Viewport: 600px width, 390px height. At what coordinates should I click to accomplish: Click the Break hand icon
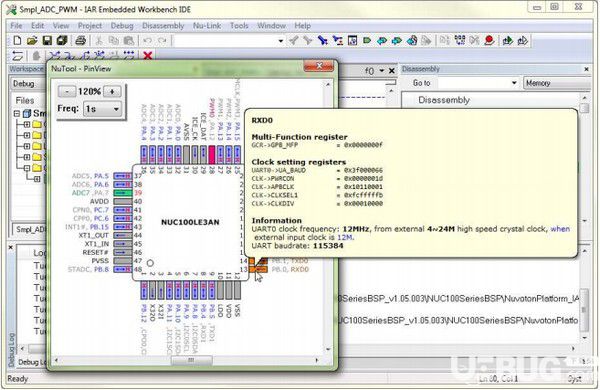36,56
